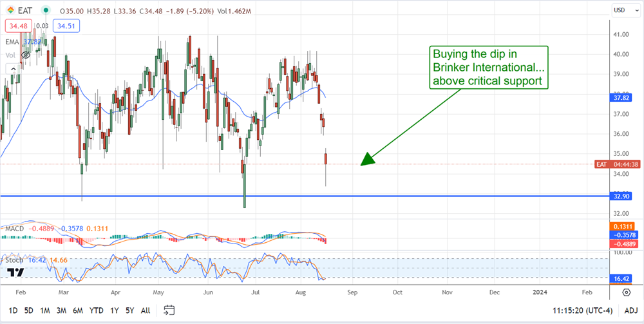Click the 2024 label on time axis
Screen dimensions: 644x324
pos(541,292)
